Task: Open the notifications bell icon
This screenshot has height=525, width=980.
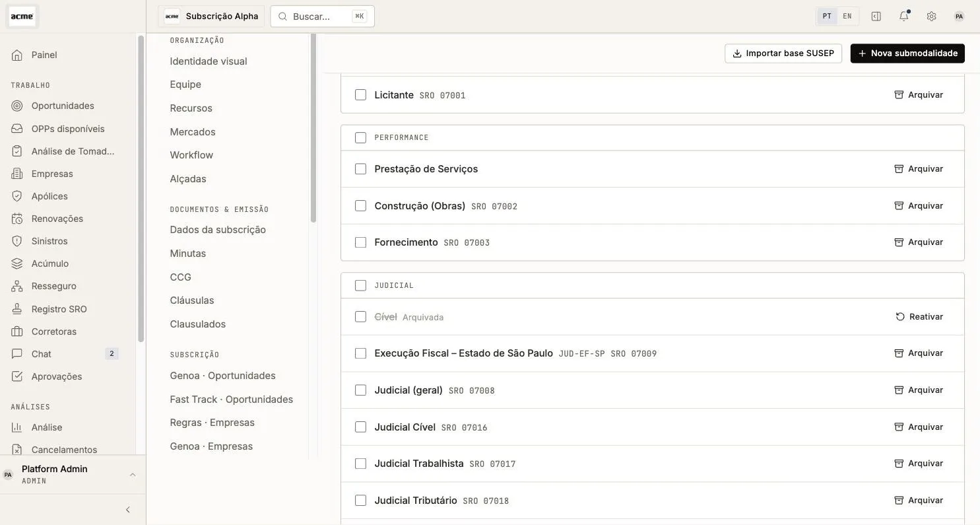Action: point(903,17)
